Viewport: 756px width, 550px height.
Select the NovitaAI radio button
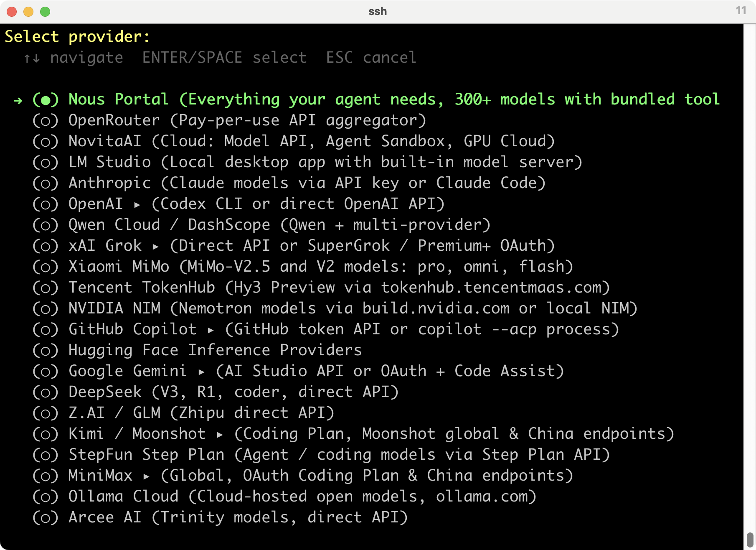pos(46,141)
